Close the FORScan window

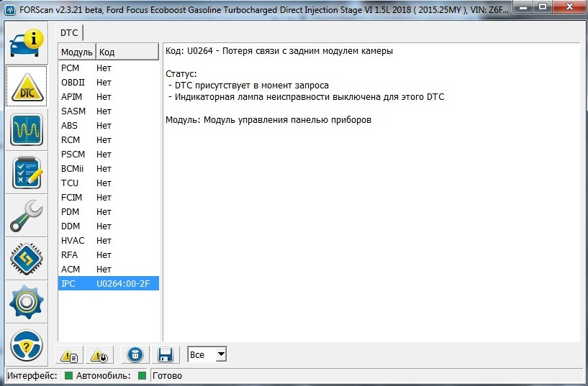coord(569,7)
